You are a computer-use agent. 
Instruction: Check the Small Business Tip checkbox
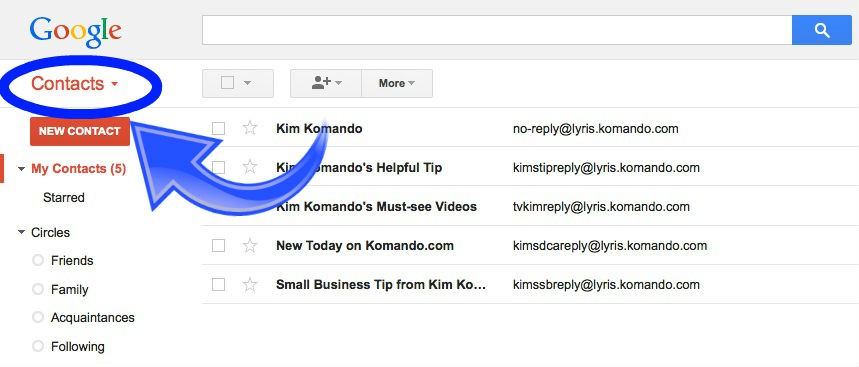pyautogui.click(x=219, y=285)
